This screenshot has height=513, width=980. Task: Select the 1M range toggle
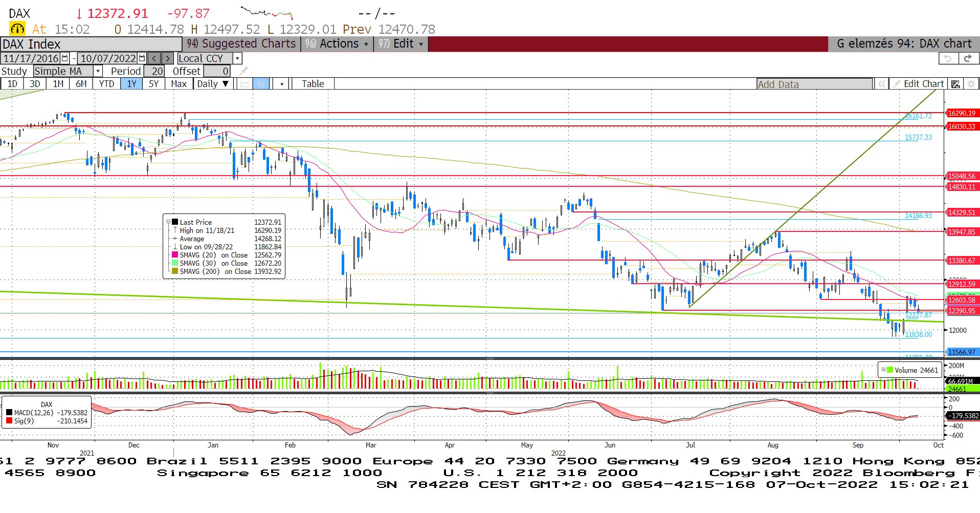[x=58, y=84]
